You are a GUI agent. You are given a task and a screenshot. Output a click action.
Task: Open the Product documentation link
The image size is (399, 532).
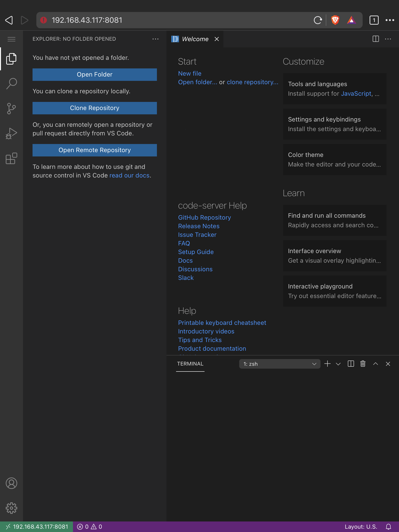tap(212, 349)
